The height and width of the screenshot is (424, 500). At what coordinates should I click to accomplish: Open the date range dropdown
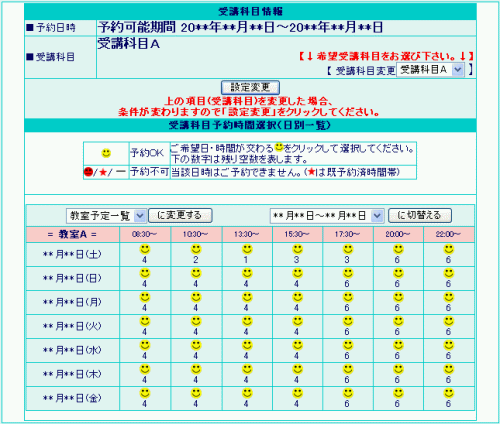click(327, 216)
